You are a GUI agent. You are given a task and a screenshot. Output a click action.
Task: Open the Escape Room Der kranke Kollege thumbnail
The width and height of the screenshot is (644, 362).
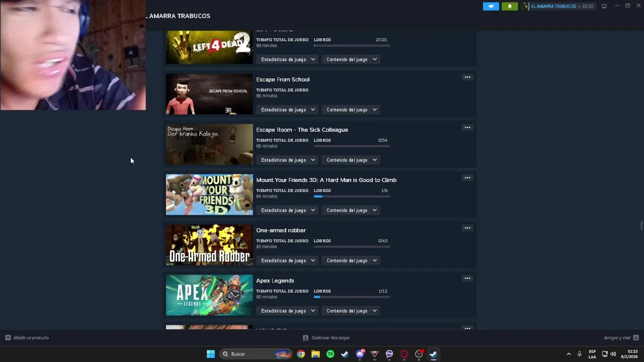[209, 144]
